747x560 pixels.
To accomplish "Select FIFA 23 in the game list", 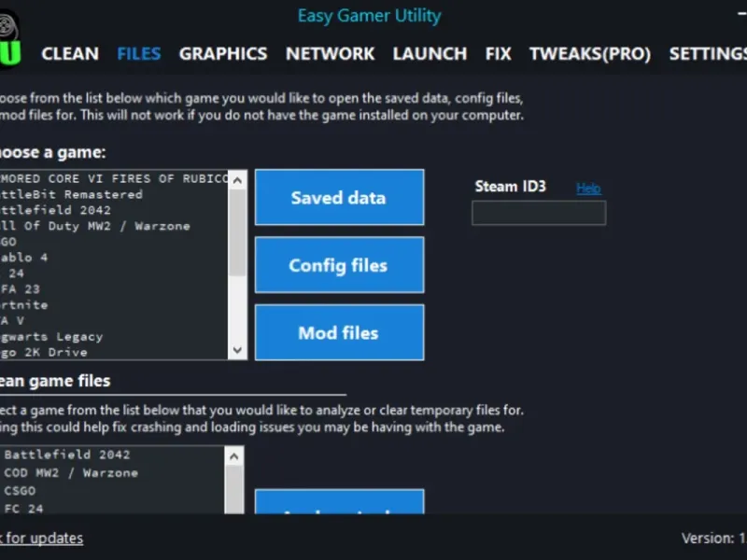I will pyautogui.click(x=114, y=289).
